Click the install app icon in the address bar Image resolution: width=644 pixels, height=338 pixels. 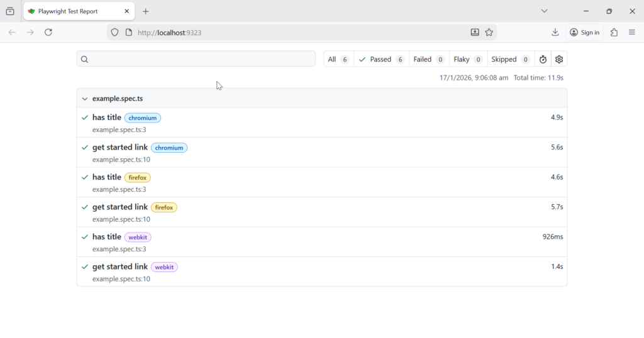(475, 33)
